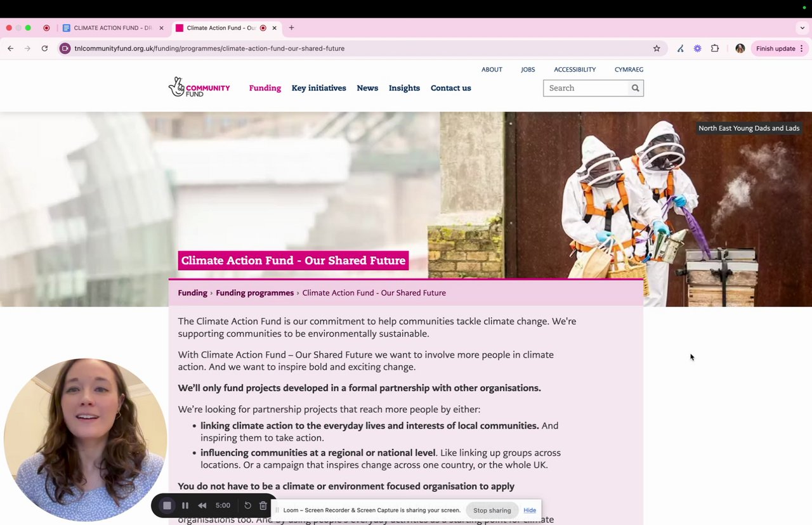
Task: Click the browser forward arrow
Action: tap(27, 48)
